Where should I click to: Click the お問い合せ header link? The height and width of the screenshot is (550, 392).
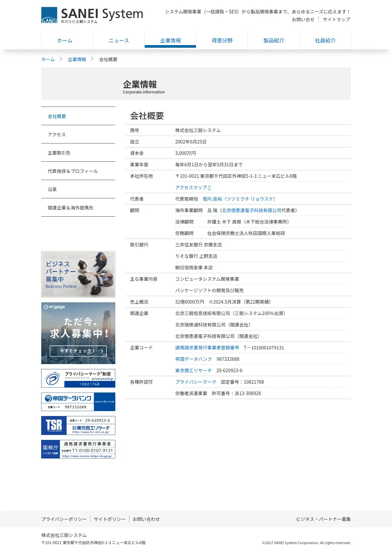click(x=303, y=20)
